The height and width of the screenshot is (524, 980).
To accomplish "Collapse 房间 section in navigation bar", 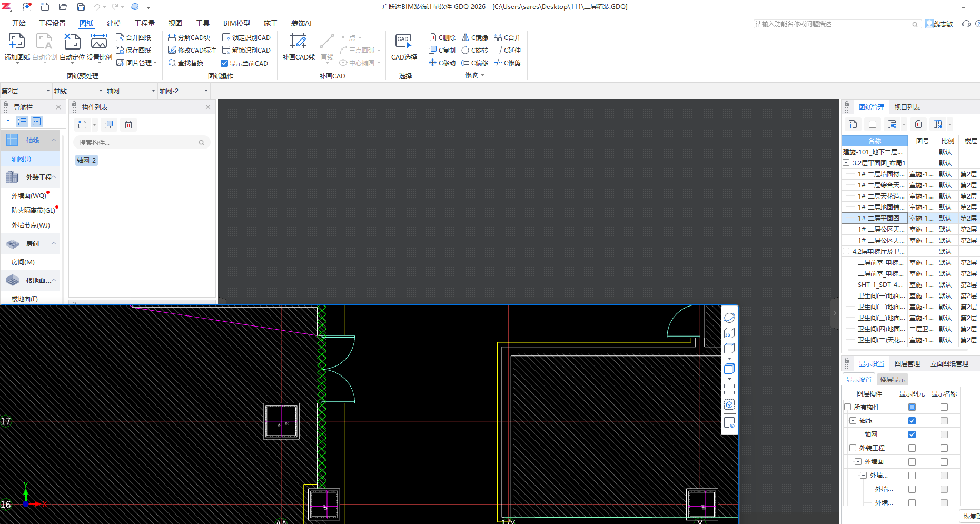I will click(54, 243).
